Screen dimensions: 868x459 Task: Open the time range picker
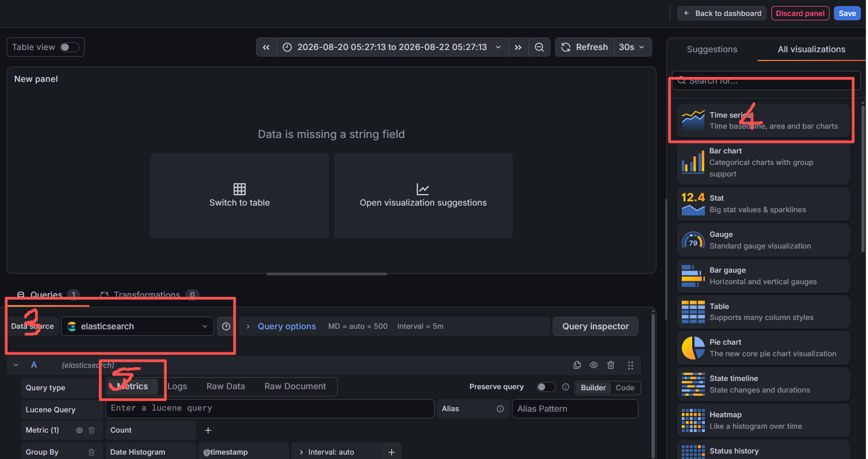[392, 47]
